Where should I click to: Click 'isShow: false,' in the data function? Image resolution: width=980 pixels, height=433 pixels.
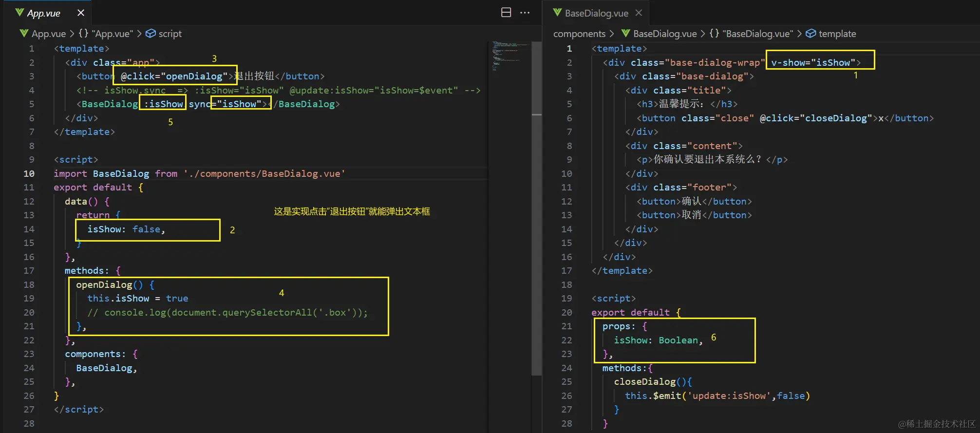(x=126, y=229)
